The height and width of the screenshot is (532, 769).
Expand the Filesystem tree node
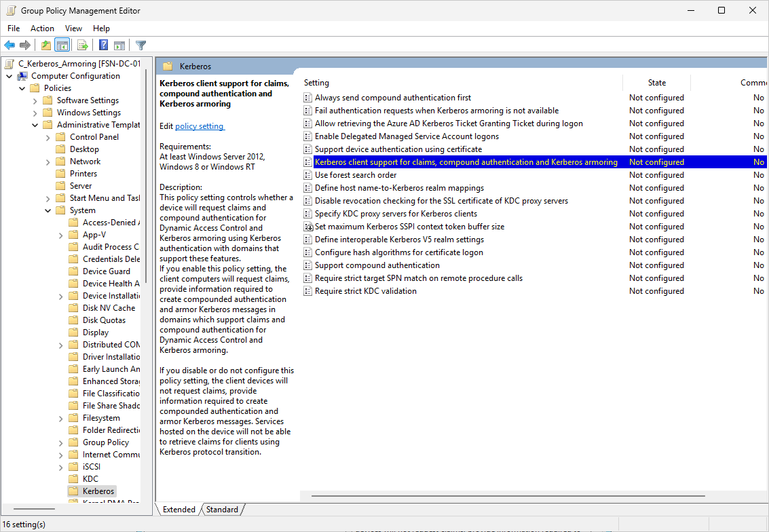coord(60,418)
